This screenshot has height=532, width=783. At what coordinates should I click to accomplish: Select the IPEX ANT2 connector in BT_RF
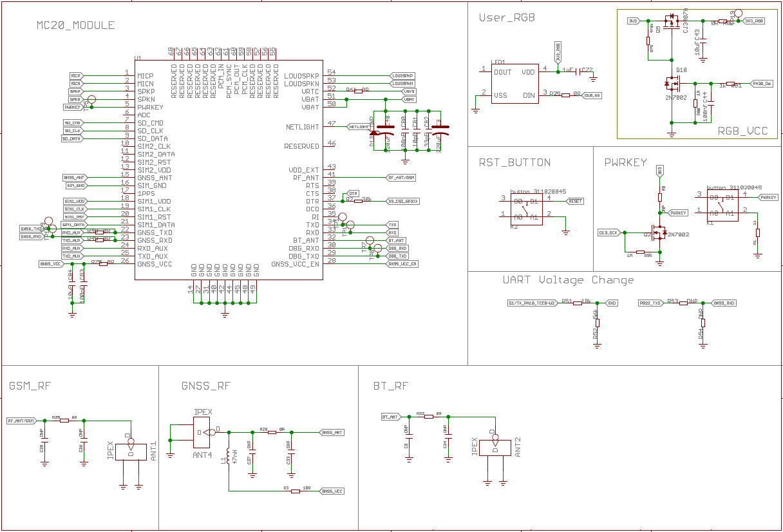coord(495,448)
